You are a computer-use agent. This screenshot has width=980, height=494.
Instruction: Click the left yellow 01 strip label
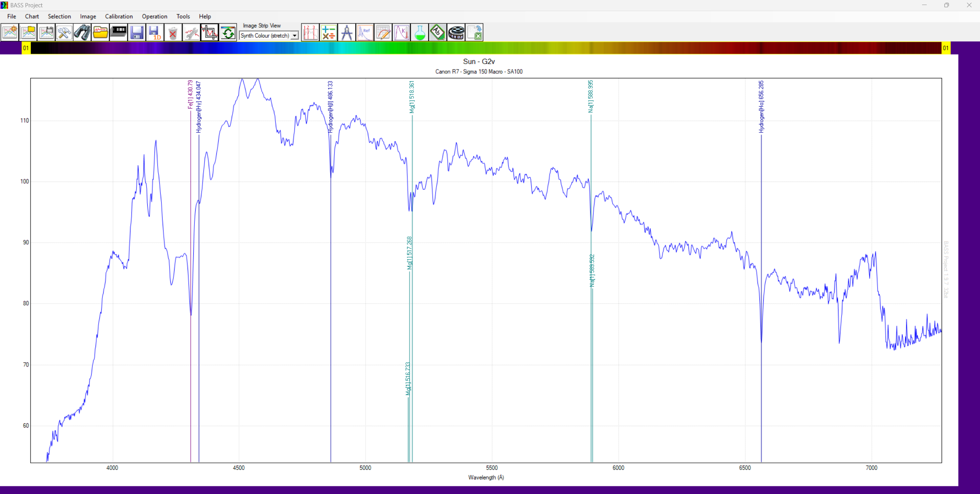pyautogui.click(x=26, y=48)
